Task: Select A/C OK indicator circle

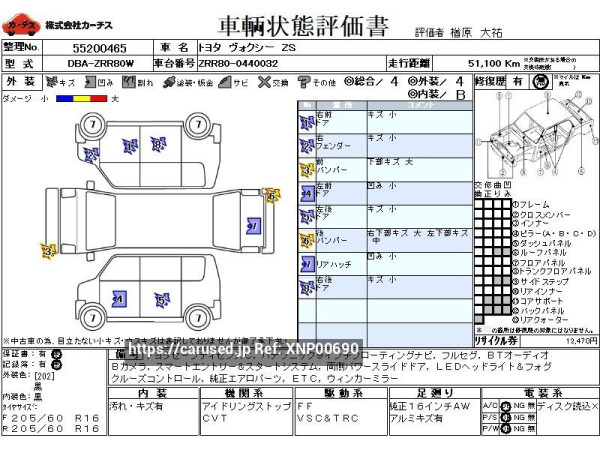Action: click(507, 405)
